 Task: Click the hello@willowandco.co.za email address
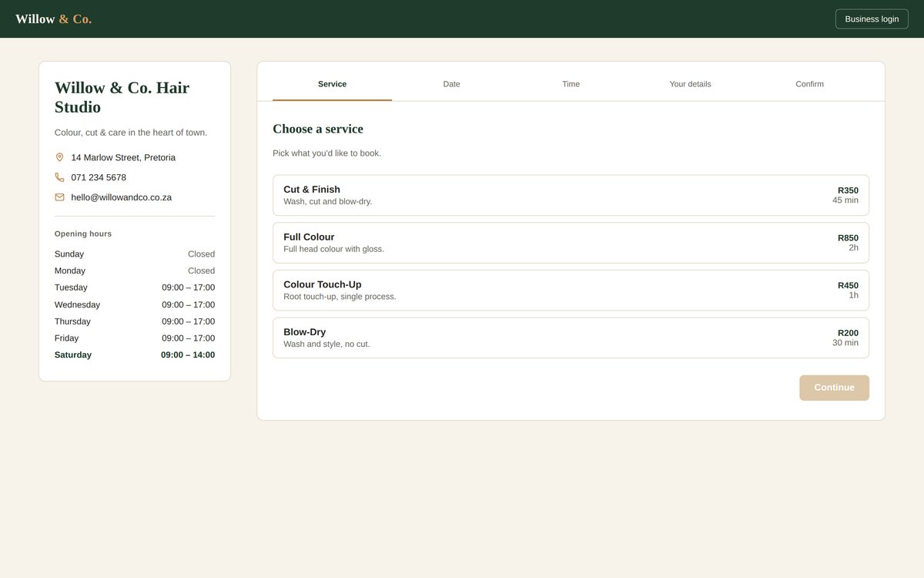tap(122, 197)
